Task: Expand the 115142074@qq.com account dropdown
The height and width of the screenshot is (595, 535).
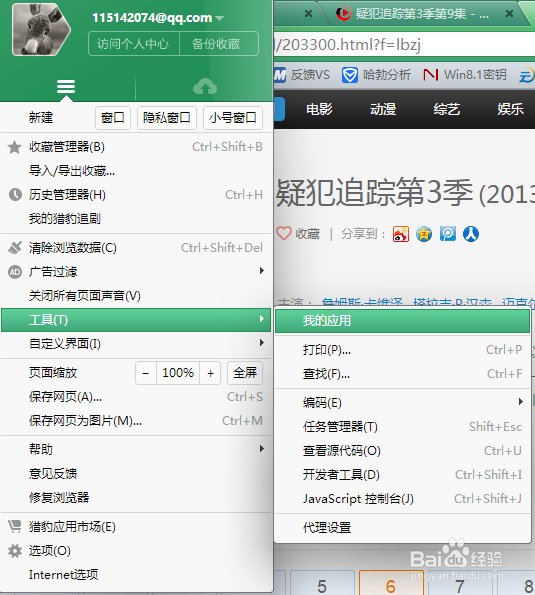Action: [219, 18]
